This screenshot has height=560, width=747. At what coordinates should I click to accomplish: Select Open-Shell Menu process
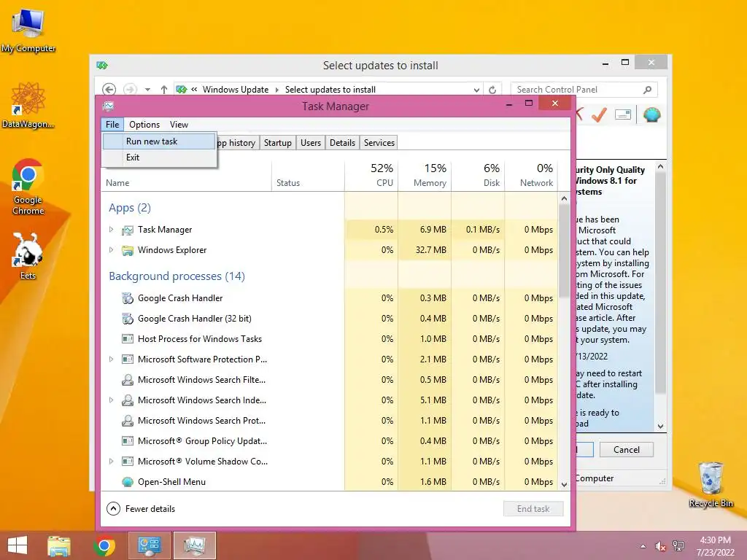click(329, 482)
